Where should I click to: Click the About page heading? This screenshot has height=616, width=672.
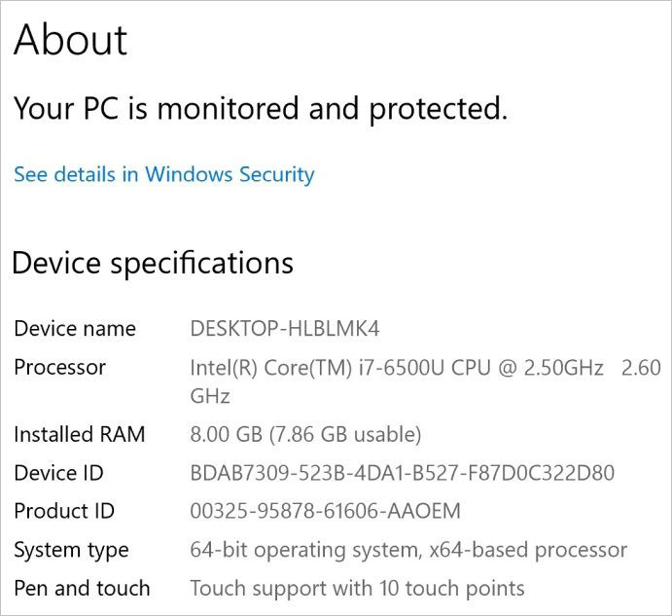[x=70, y=40]
